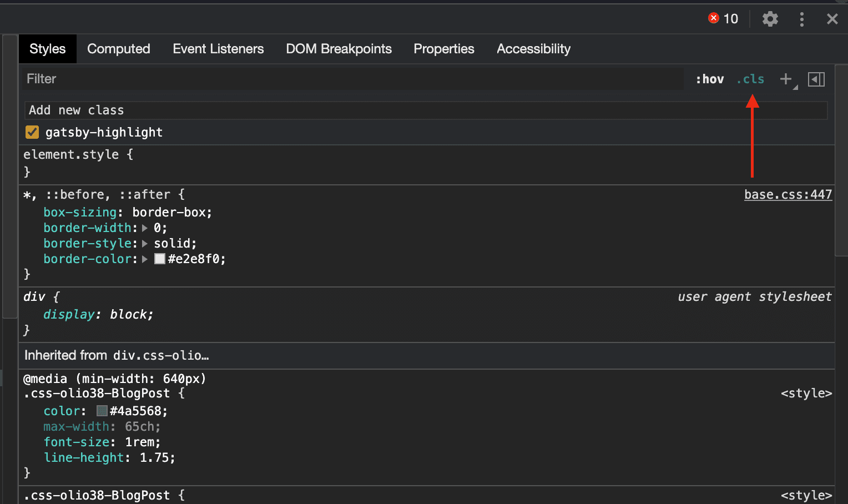This screenshot has width=848, height=504.
Task: Click the *, ::before, ::after selector
Action: click(x=97, y=194)
